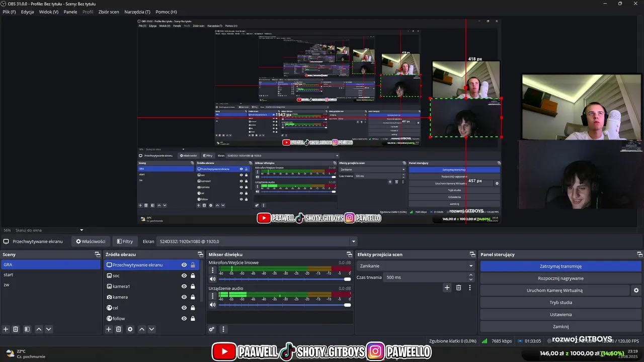Hide the follow source

coord(184,318)
